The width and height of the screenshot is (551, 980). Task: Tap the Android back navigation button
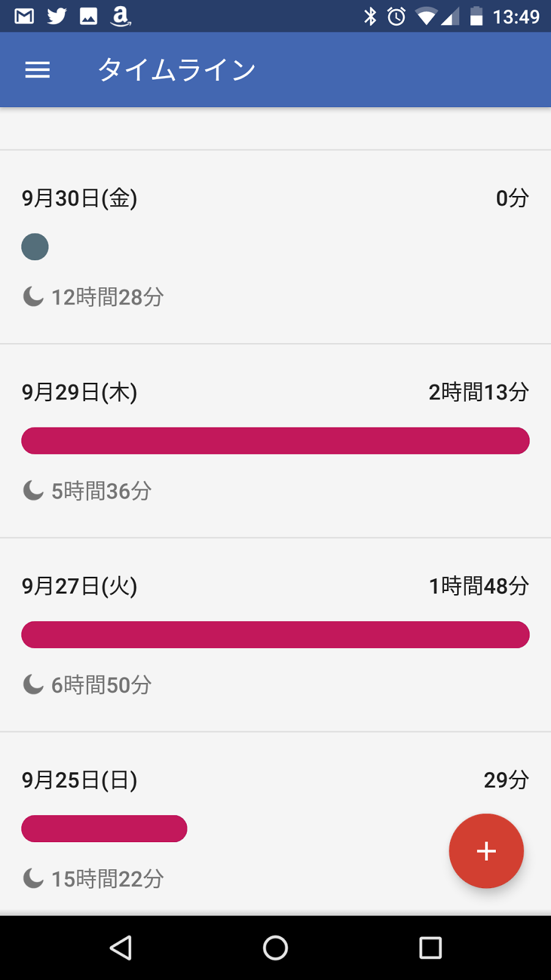click(x=121, y=948)
